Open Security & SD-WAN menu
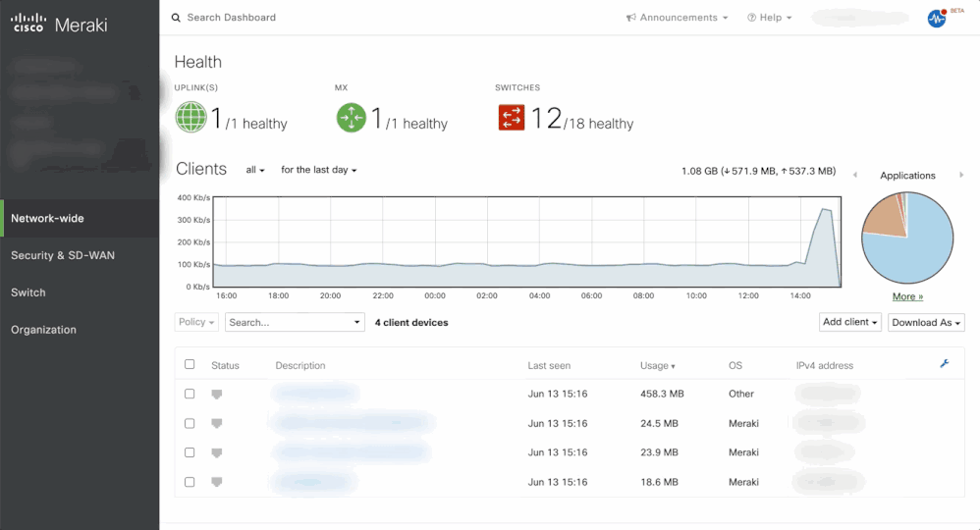980x530 pixels. 63,255
